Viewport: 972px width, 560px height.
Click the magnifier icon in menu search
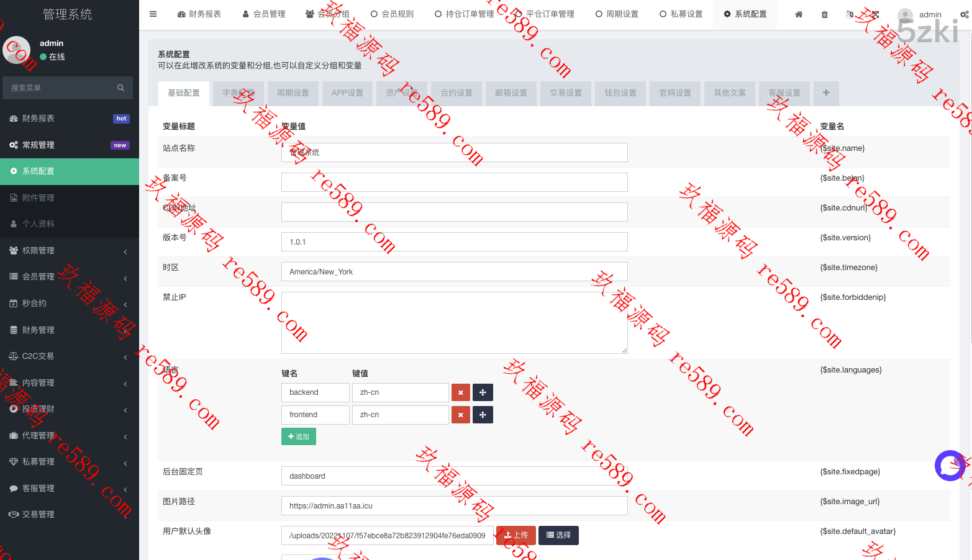(120, 88)
